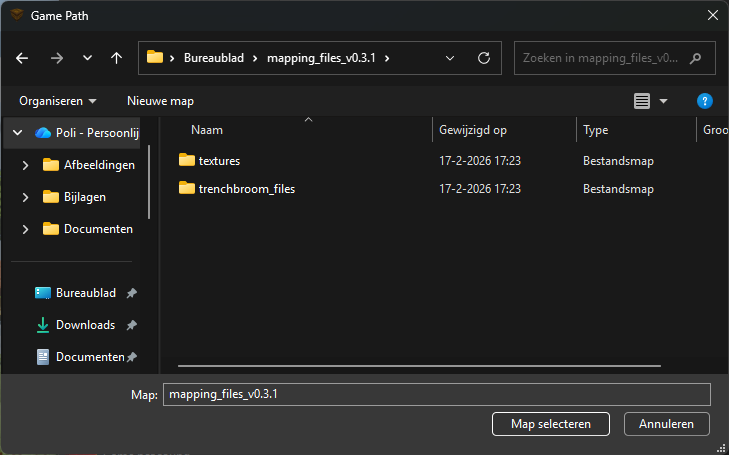Focus the Zoeken in mapping_files search box
729x455 pixels.
(x=615, y=58)
